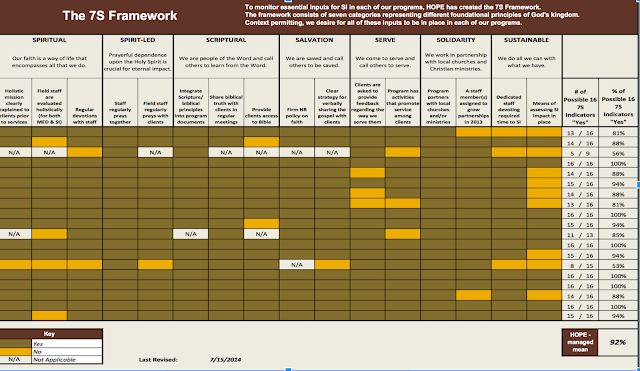The height and width of the screenshot is (371, 640).
Task: Click the revision date "7/15/2014"
Action: tap(225, 360)
